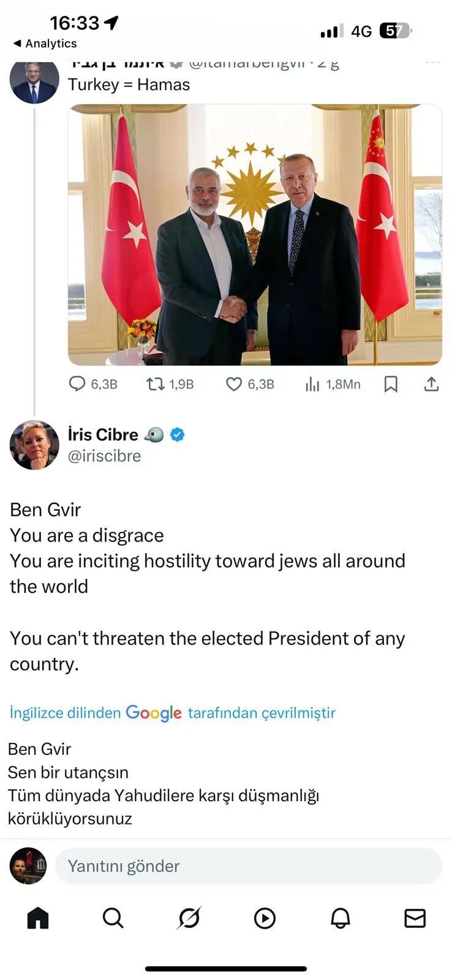Open the handshake photo in the tweet
Viewport: 452px width, 980px height.
255,235
